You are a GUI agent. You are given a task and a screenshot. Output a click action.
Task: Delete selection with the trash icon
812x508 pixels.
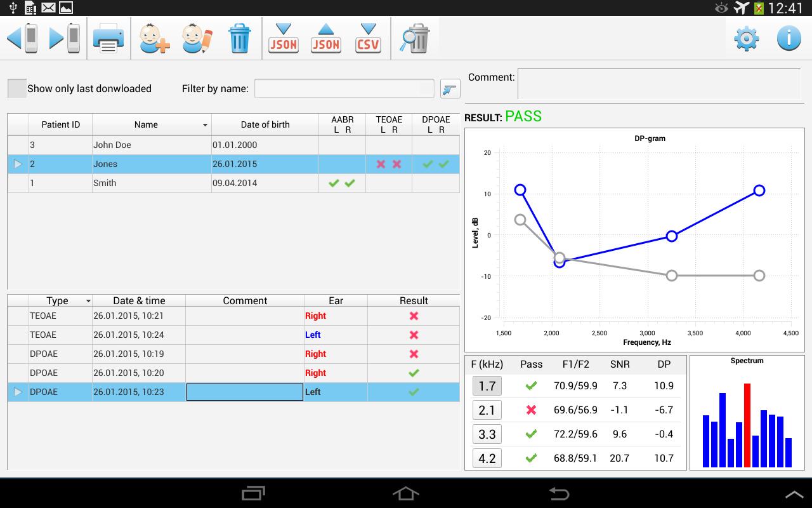pos(240,38)
